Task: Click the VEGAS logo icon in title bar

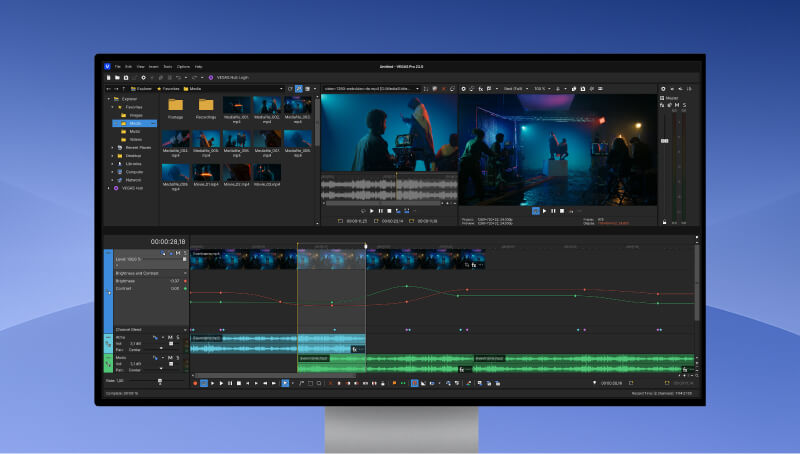Action: tap(107, 66)
